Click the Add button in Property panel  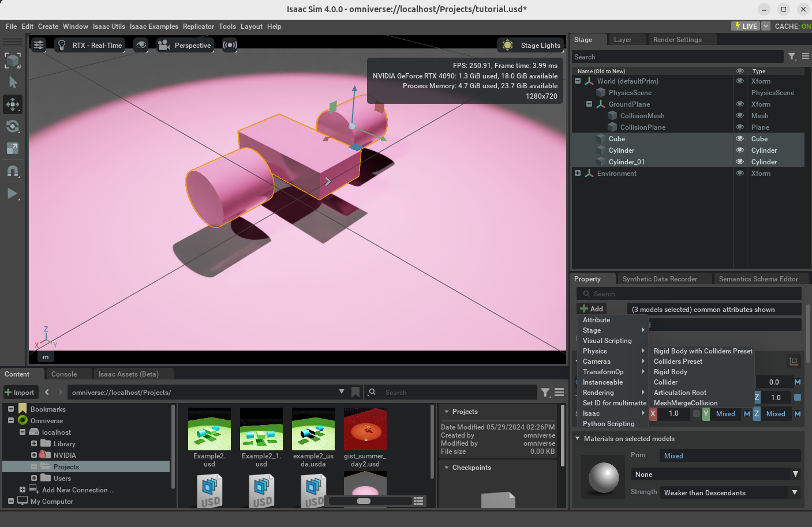tap(592, 309)
